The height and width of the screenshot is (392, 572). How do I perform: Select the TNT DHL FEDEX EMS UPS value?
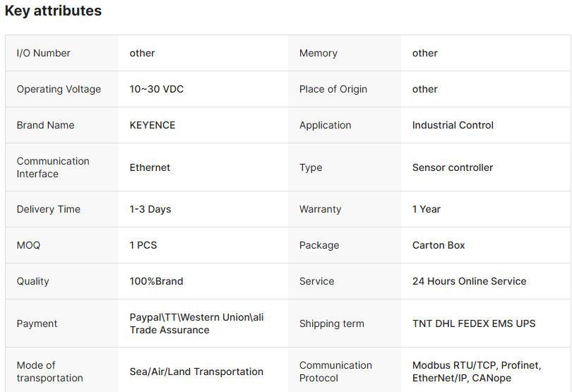click(x=474, y=323)
